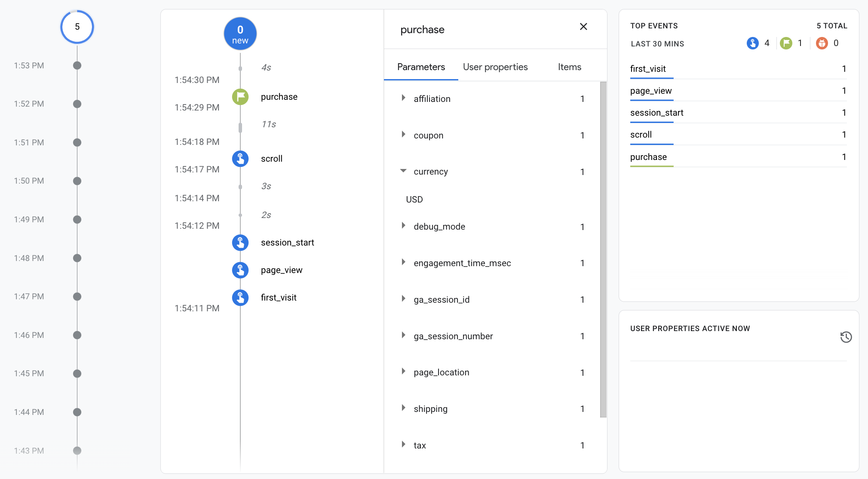The width and height of the screenshot is (868, 479).
Task: Select the Parameters tab in purchase panel
Action: click(421, 67)
